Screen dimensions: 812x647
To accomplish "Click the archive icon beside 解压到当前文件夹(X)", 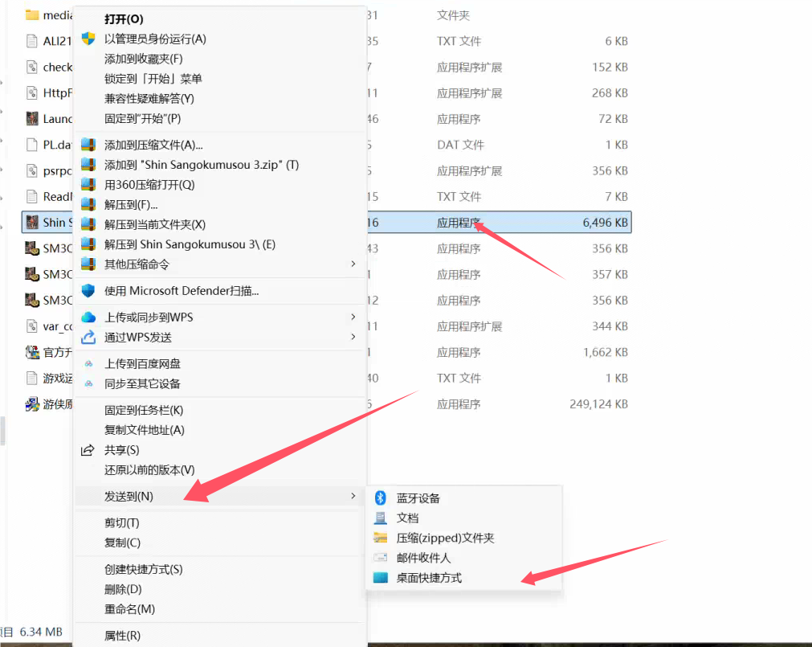I will click(x=88, y=224).
